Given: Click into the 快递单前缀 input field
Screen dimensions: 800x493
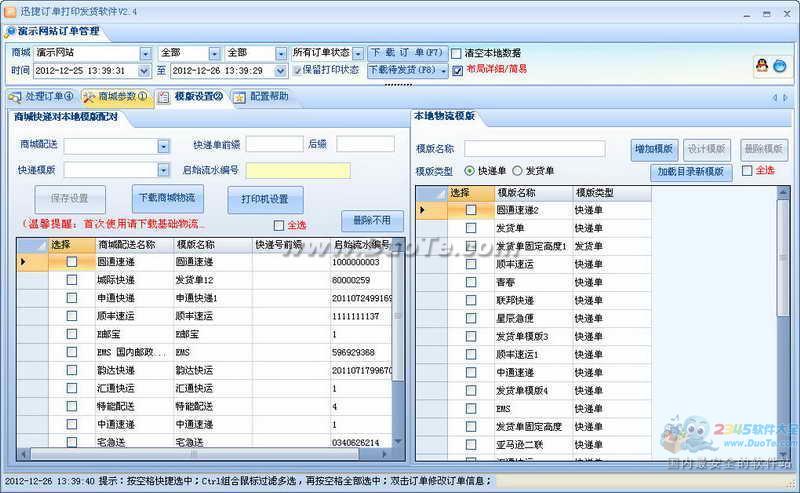Looking at the screenshot, I should pos(274,144).
